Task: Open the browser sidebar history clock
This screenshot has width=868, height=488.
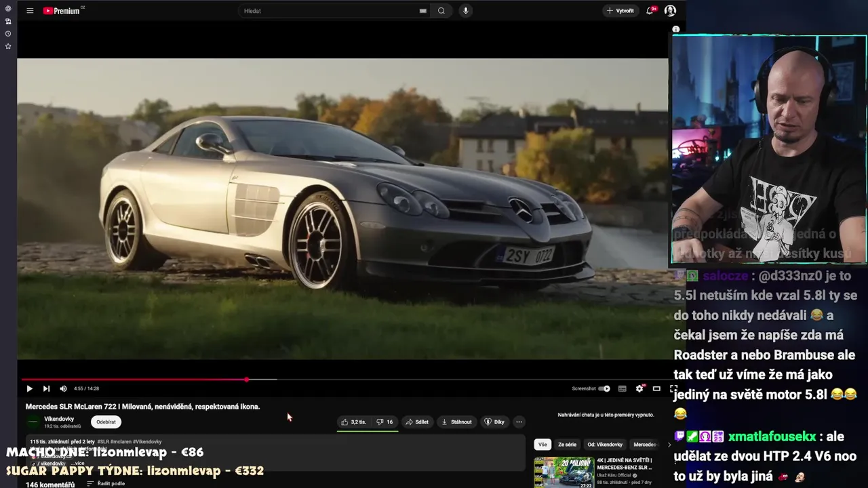Action: (8, 33)
